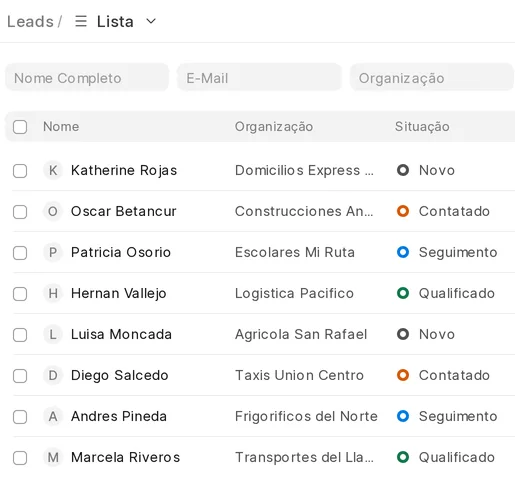
Task: Click Novo status text for Katherine Rojas
Action: [x=437, y=170]
